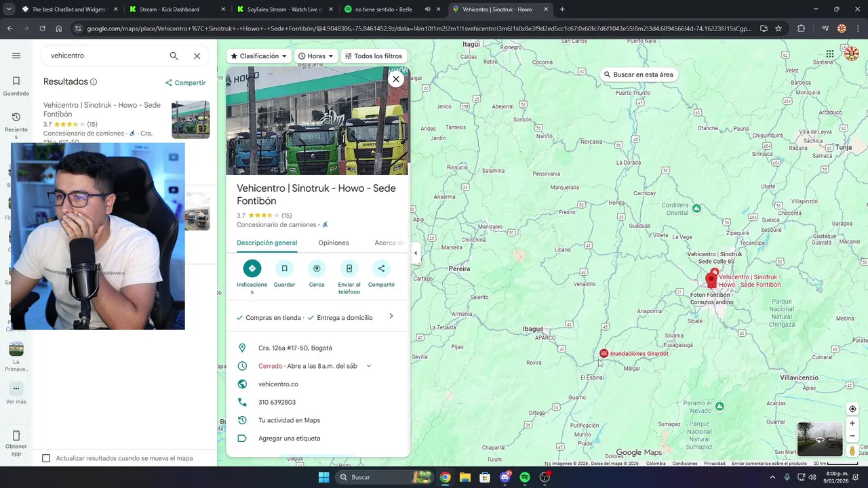Open the Google account avatar
868x488 pixels.
[x=852, y=54]
